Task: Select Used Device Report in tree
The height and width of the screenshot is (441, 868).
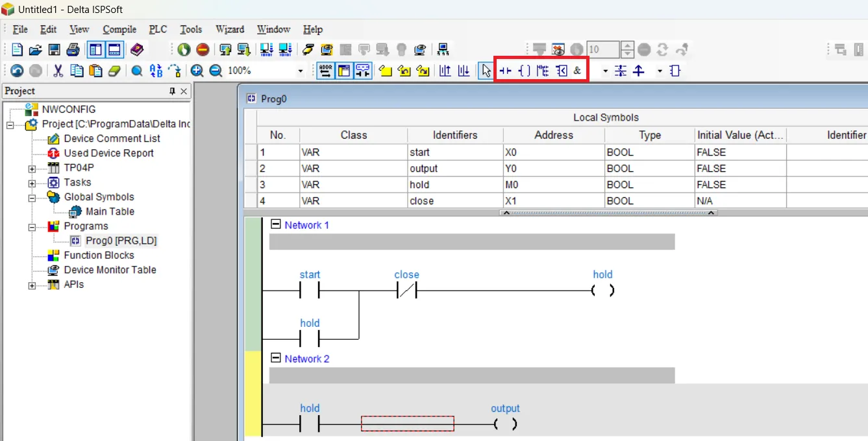Action: (x=108, y=153)
